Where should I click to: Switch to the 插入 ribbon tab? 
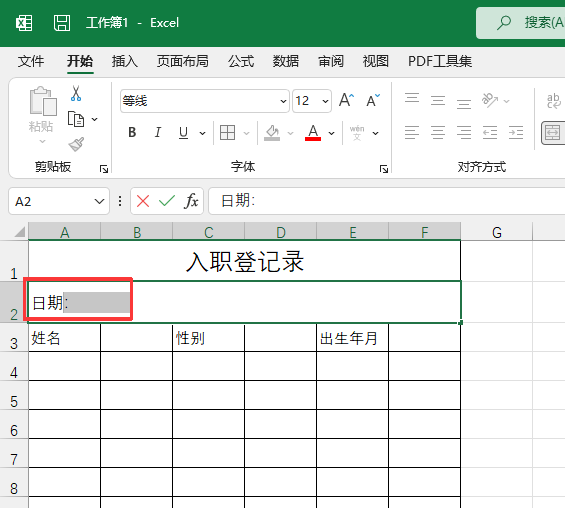click(x=124, y=61)
